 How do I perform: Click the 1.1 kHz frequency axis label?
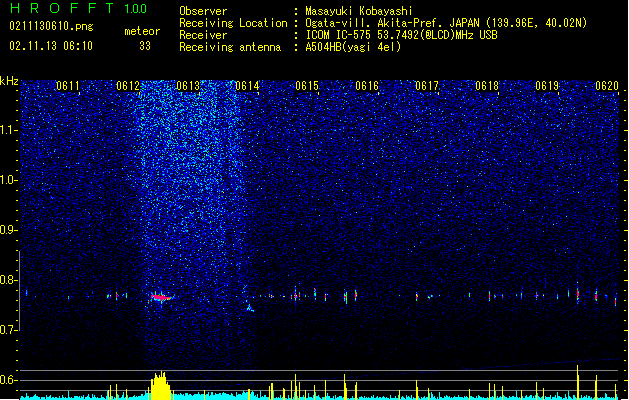(x=9, y=130)
